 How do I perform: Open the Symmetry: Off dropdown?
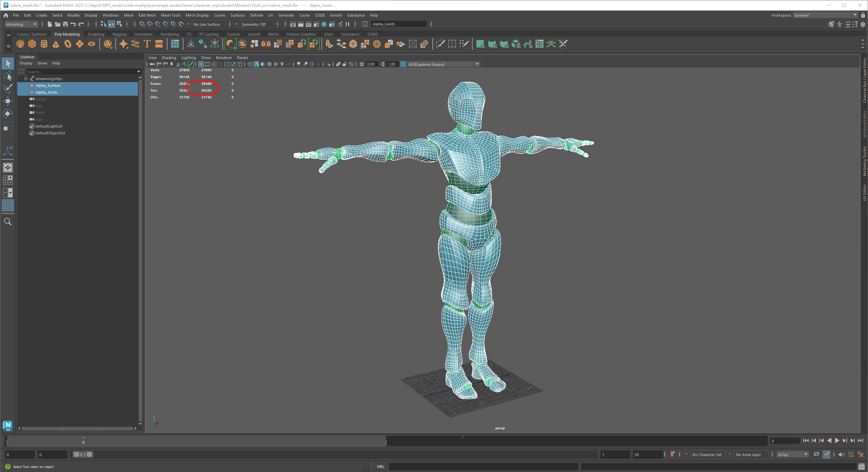[x=257, y=24]
